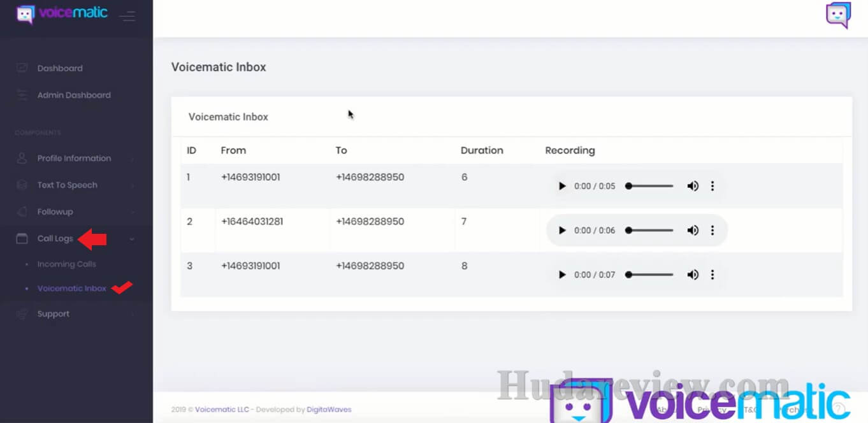
Task: Open the user avatar menu at top right
Action: 838,15
